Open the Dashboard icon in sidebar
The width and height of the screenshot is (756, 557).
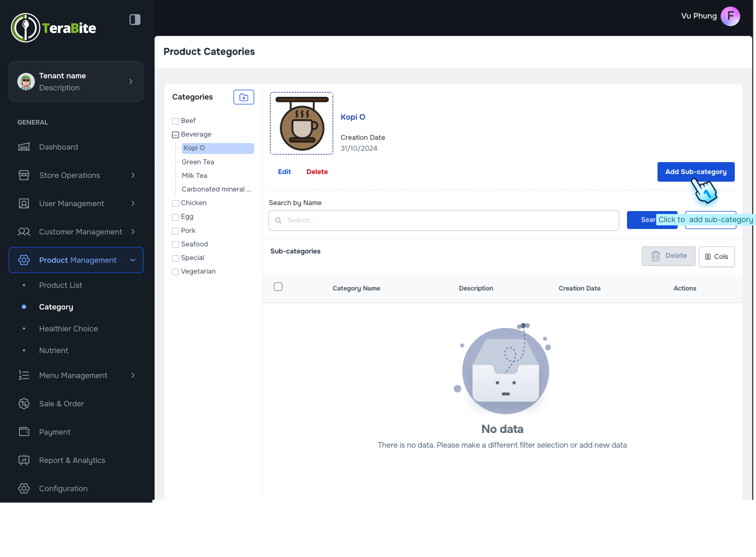tap(24, 147)
